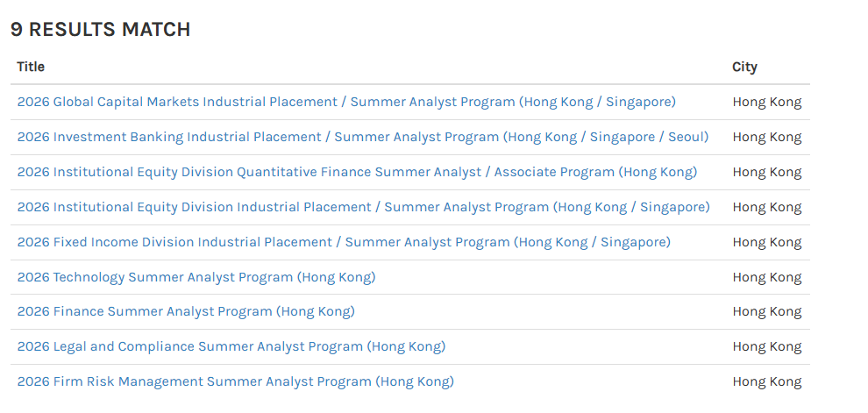Open Institutional Equity Division Industrial Placement link

point(363,207)
